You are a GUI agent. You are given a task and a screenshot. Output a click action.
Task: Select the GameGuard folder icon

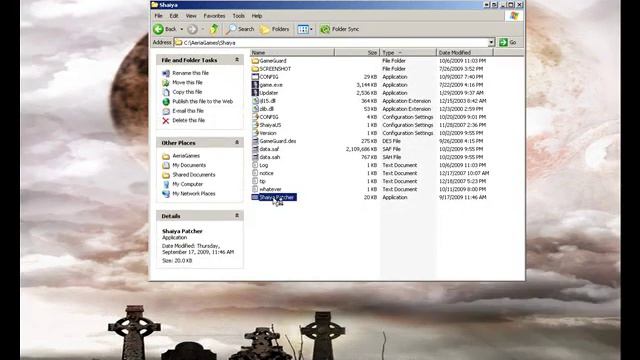(255, 61)
